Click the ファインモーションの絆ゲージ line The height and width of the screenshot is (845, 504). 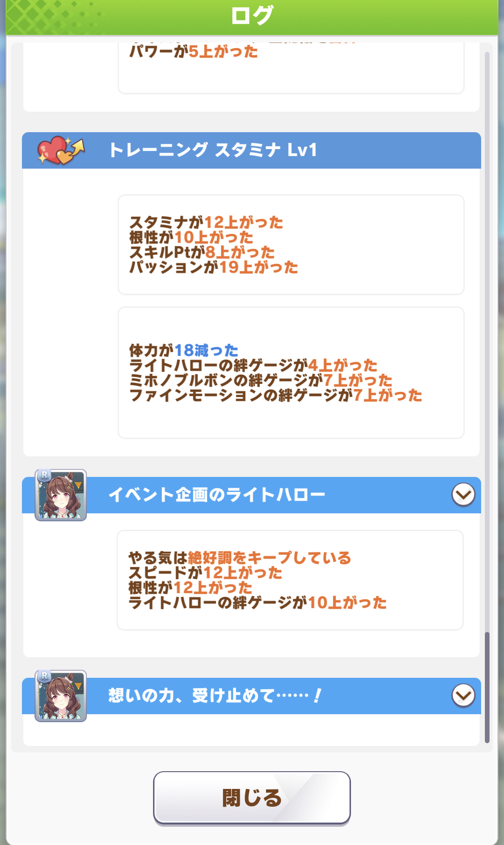coord(276,395)
